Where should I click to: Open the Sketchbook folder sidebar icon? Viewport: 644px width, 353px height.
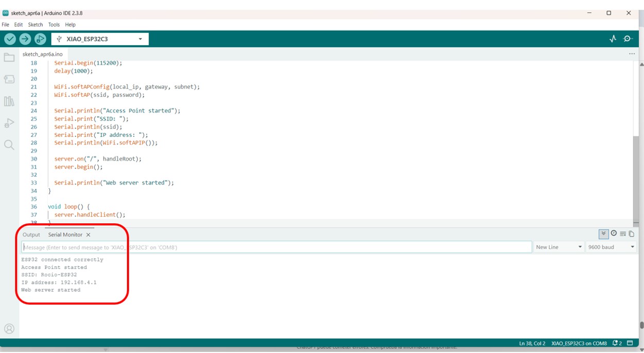(9, 58)
